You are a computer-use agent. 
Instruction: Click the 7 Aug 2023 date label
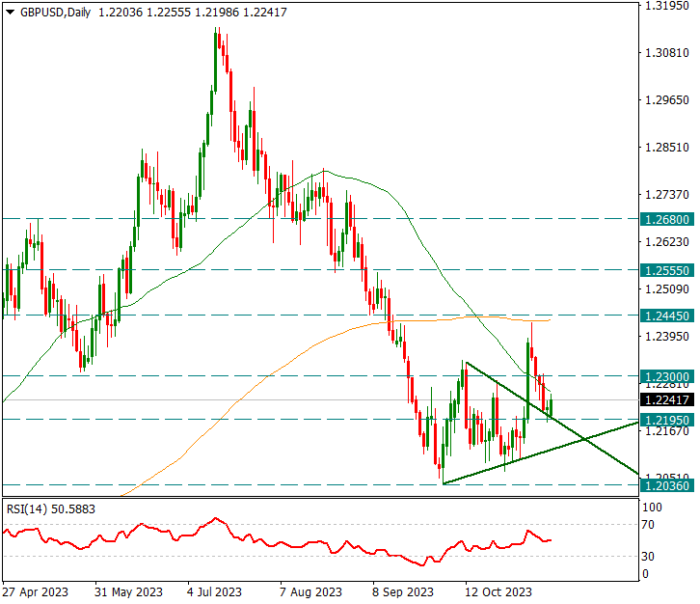pyautogui.click(x=310, y=591)
